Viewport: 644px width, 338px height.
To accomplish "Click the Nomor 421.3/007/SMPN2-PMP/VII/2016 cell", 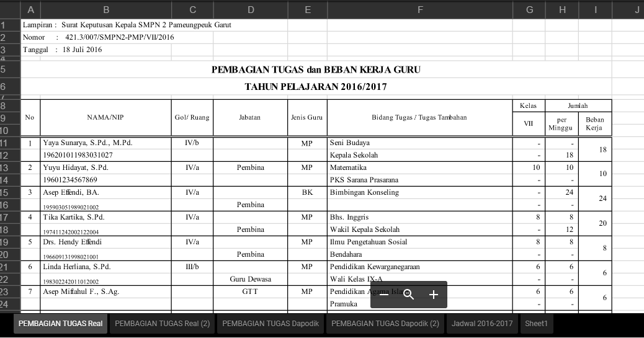I will click(99, 37).
